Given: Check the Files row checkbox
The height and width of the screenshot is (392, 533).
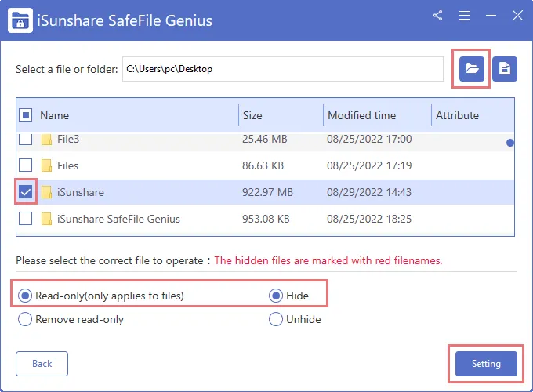Looking at the screenshot, I should pyautogui.click(x=26, y=165).
